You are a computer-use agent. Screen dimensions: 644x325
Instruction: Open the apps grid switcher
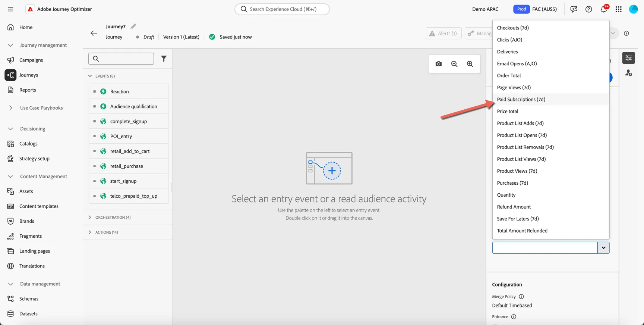[619, 9]
